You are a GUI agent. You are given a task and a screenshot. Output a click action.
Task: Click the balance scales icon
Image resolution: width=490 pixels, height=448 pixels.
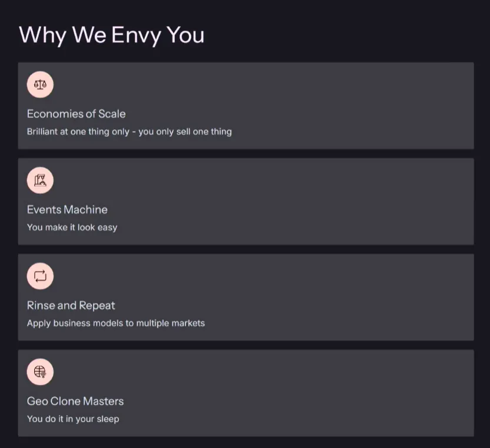pyautogui.click(x=40, y=84)
